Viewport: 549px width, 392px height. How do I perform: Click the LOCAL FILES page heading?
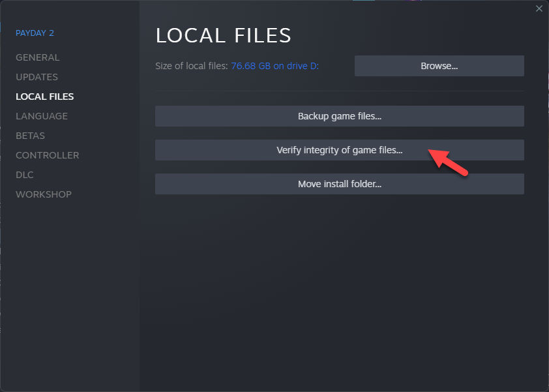tap(223, 35)
